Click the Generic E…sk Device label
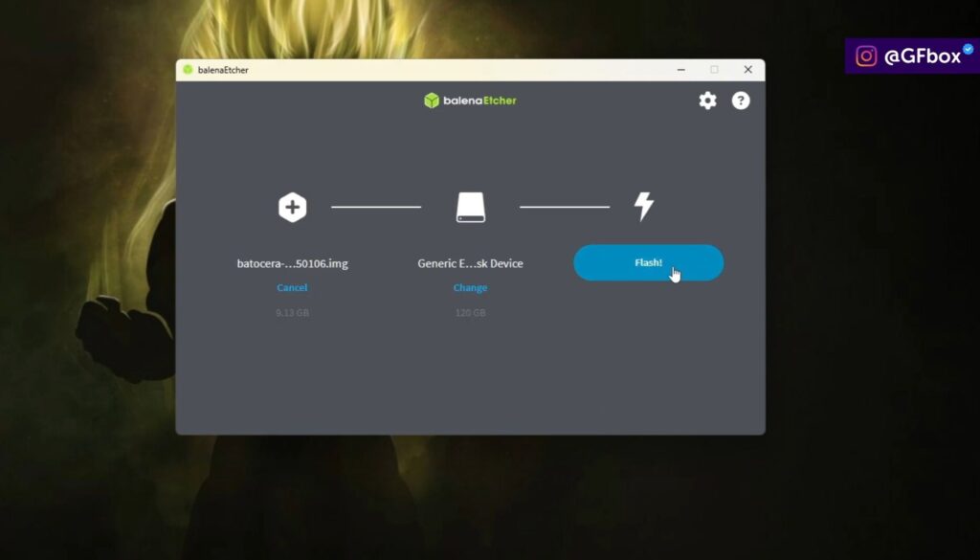This screenshot has height=560, width=980. tap(470, 263)
